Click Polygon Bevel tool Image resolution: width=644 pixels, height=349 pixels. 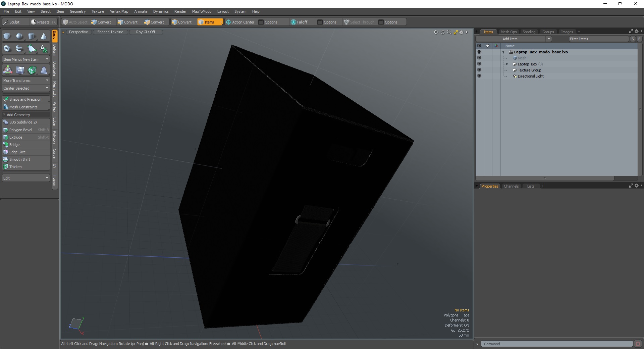(26, 130)
